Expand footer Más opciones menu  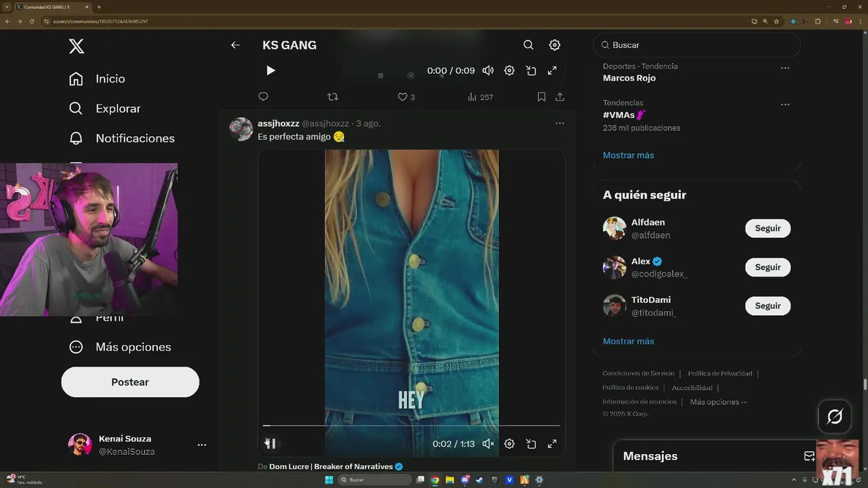pos(719,402)
